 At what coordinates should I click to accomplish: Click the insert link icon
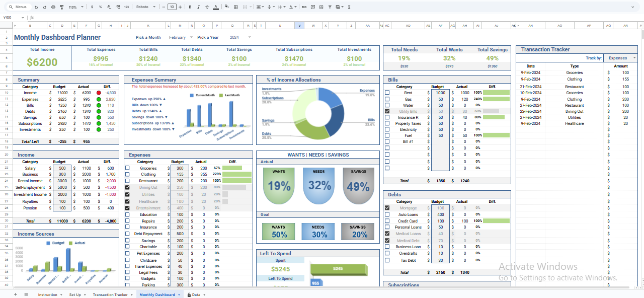point(304,7)
